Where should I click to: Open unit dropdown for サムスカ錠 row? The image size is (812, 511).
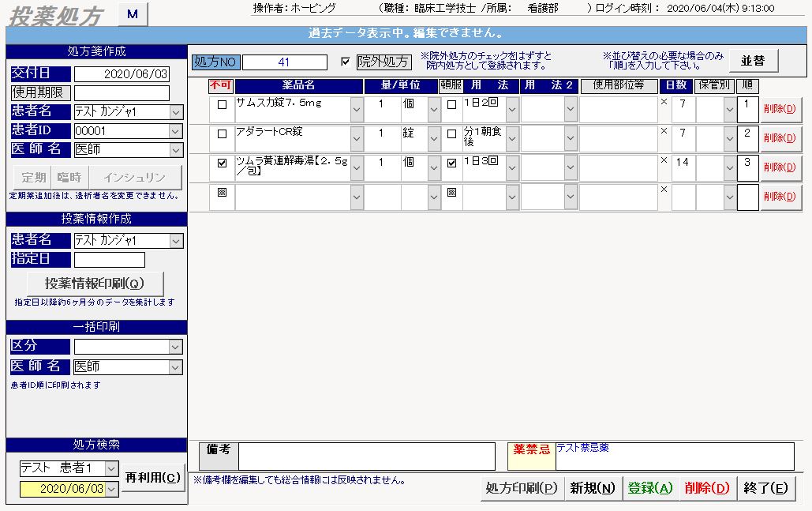(434, 109)
